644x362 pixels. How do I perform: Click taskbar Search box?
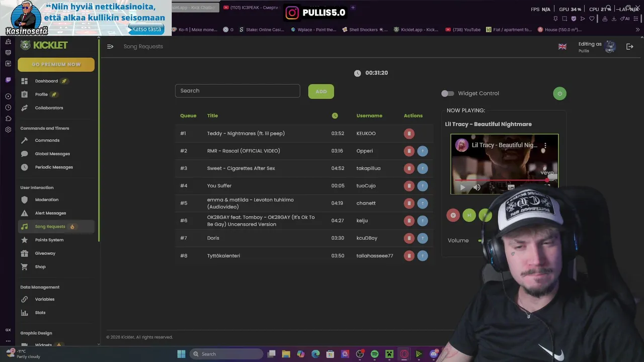coord(226,354)
